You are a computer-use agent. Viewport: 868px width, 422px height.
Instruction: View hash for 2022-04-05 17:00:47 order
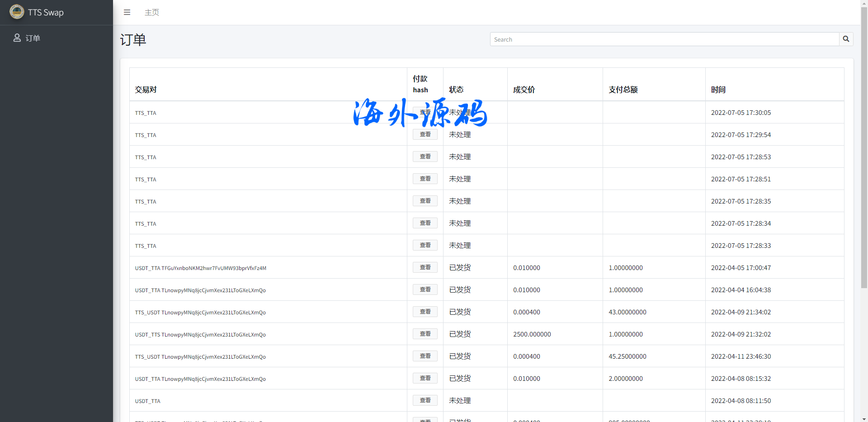(425, 267)
